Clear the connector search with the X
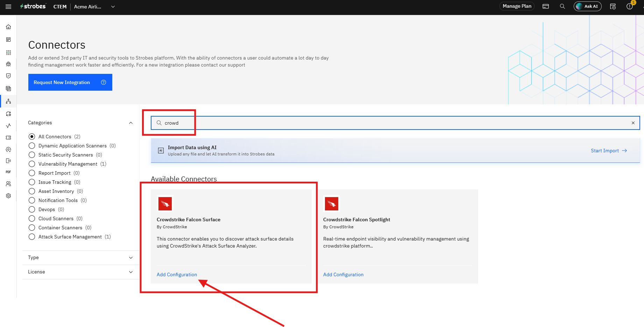 click(x=633, y=123)
